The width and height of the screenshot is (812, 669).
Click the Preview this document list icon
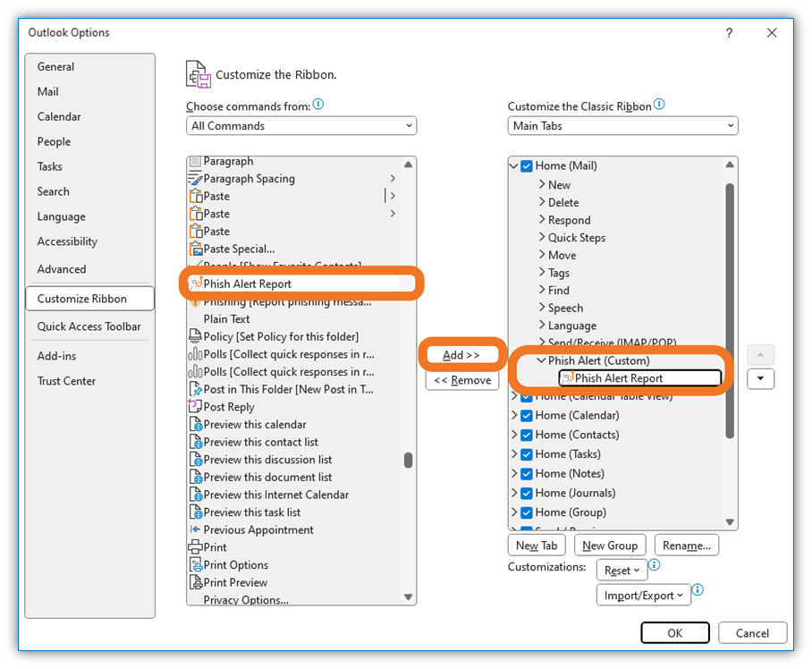[x=196, y=478]
